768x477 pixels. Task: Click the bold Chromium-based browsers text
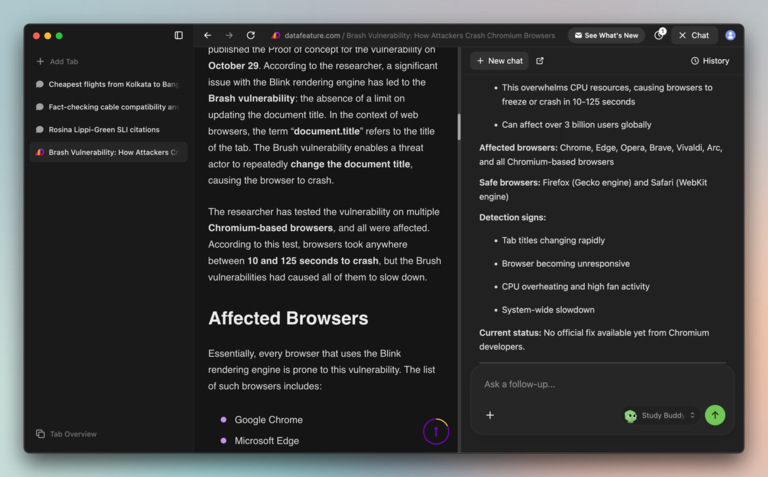[x=270, y=228]
